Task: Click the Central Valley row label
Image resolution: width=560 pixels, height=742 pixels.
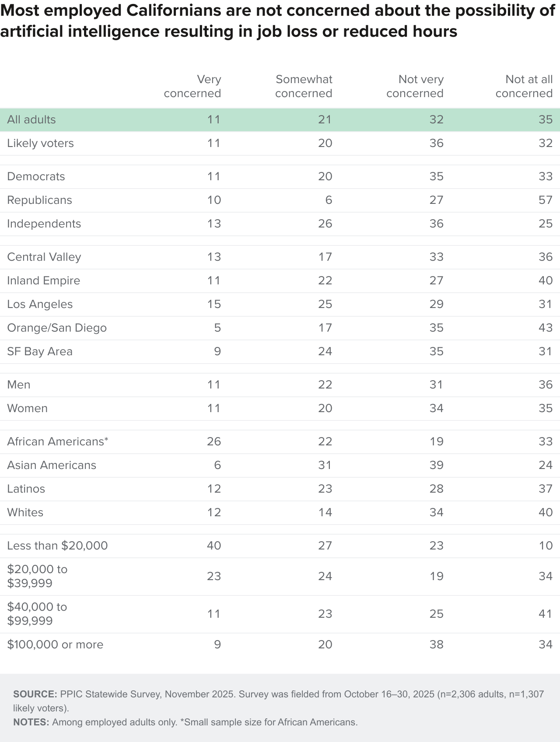Action: [44, 257]
